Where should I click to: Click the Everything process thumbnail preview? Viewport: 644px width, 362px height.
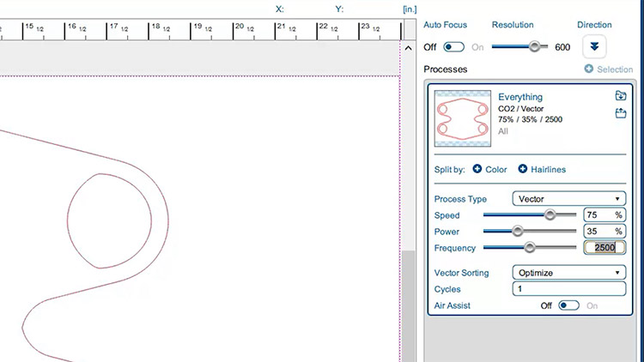click(463, 118)
